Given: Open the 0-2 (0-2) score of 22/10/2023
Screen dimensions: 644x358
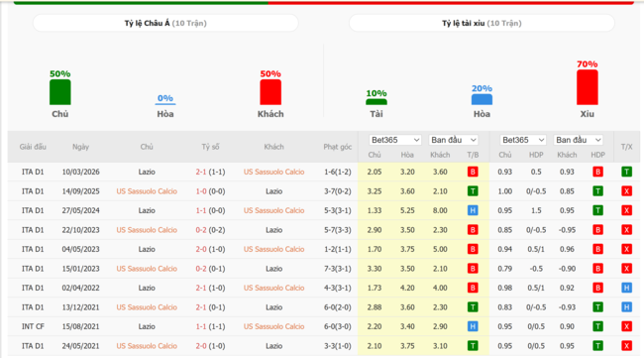Looking at the screenshot, I should coord(210,230).
